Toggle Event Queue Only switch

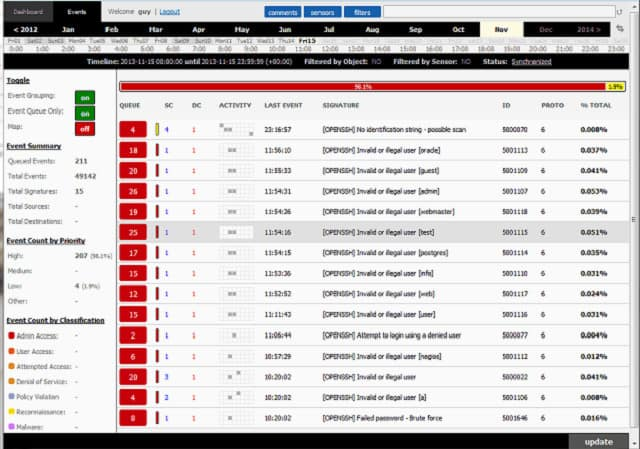[x=85, y=113]
